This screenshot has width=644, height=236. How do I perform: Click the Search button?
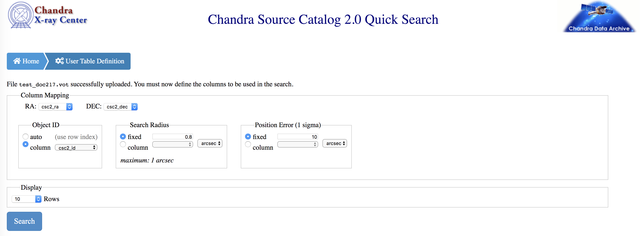(24, 221)
